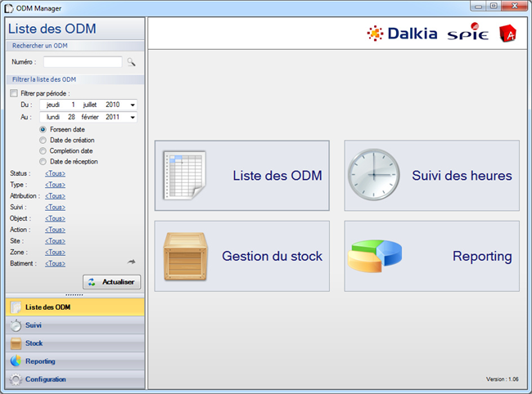
Task: Switch to the Suivi navigation tab
Action: click(x=33, y=325)
